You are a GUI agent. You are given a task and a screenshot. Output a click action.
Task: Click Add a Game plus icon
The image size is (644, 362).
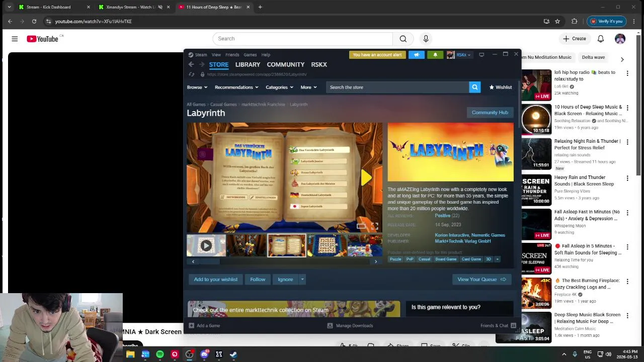click(x=191, y=325)
